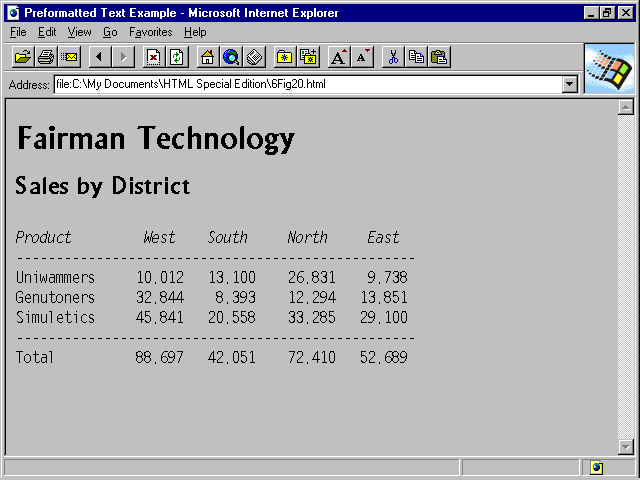Viewport: 640px width, 480px height.
Task: Click the Send mail envelope icon
Action: coord(69,57)
